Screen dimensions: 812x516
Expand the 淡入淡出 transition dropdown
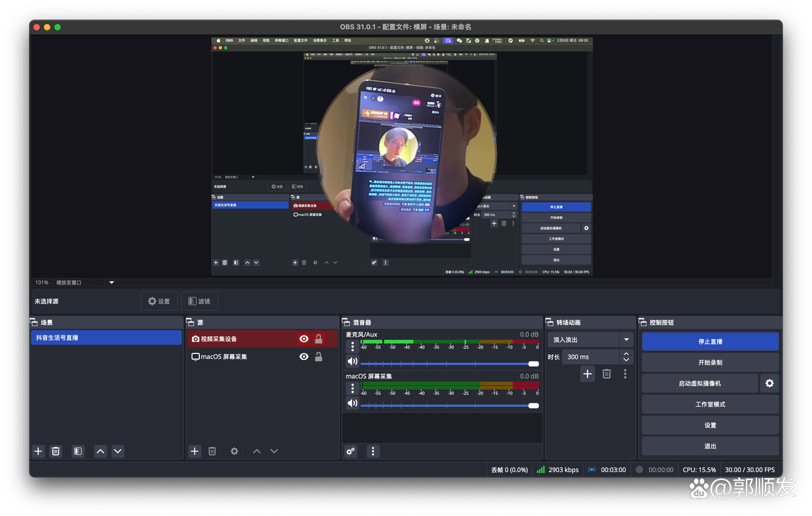625,339
